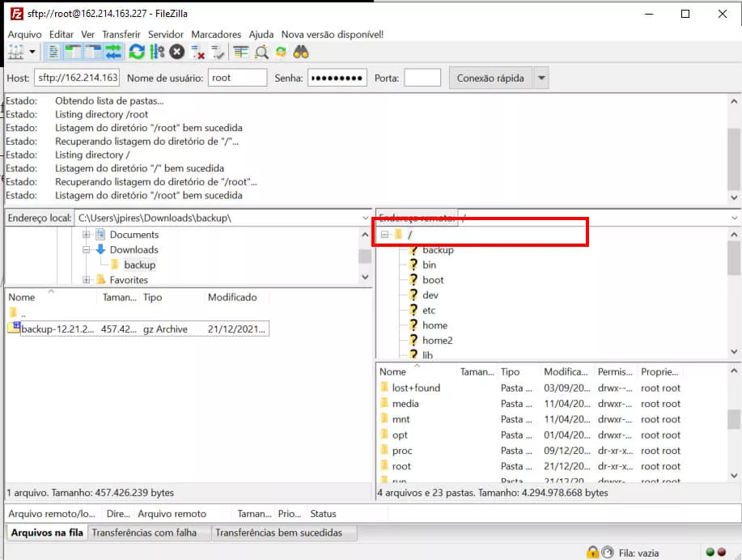742x560 pixels.
Task: Open the Site Manager icon
Action: click(x=15, y=52)
